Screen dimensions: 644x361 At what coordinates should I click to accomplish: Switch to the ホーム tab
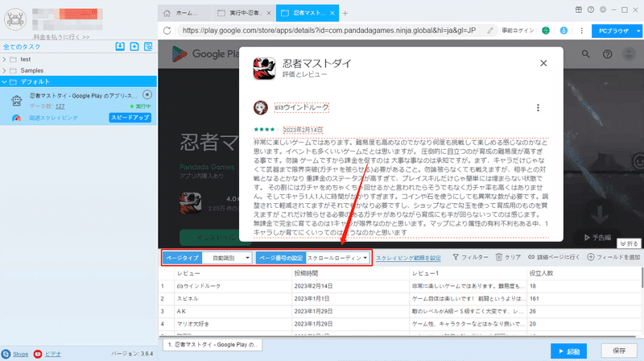tap(183, 13)
